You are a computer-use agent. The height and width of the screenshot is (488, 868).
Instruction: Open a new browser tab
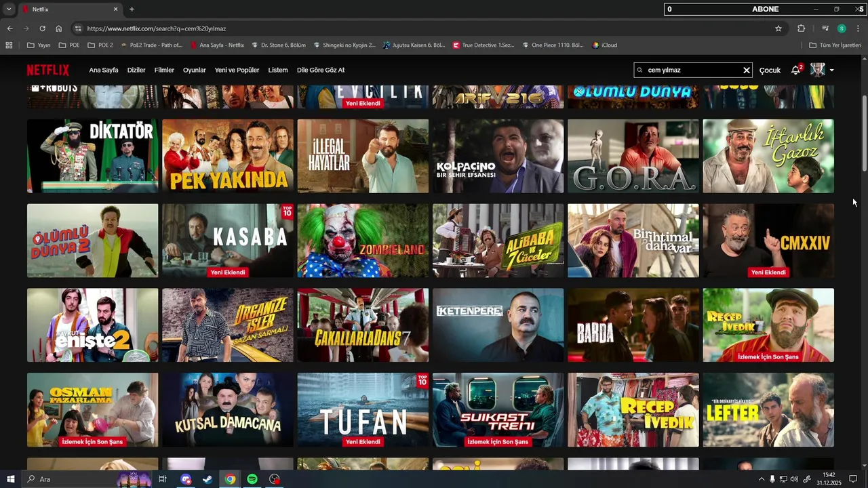132,9
